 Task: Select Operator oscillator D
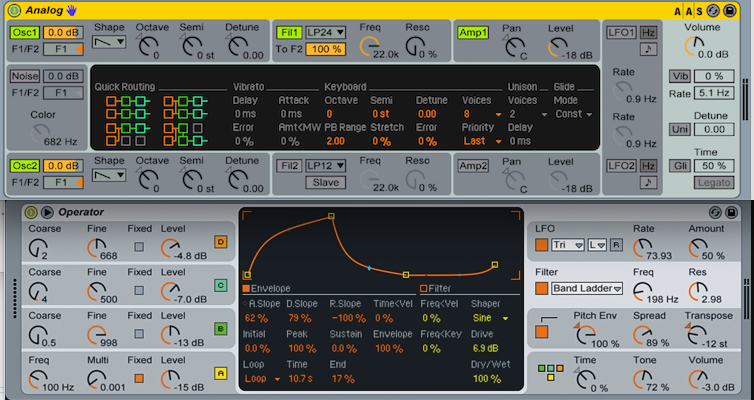tap(221, 242)
